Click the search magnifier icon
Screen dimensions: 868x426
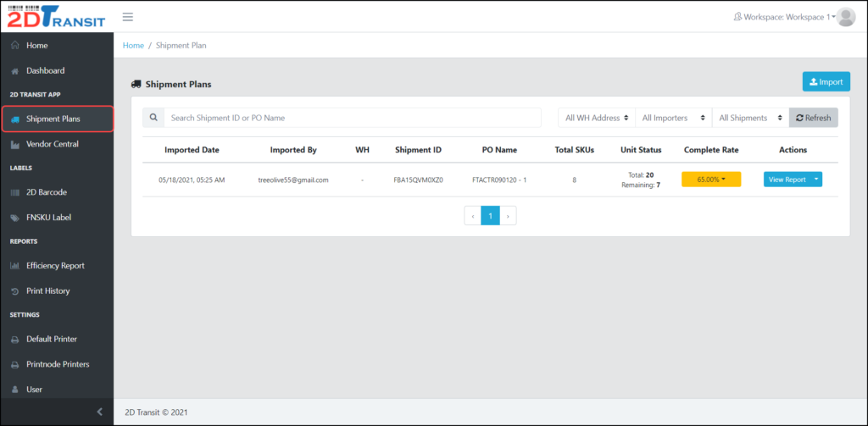153,118
